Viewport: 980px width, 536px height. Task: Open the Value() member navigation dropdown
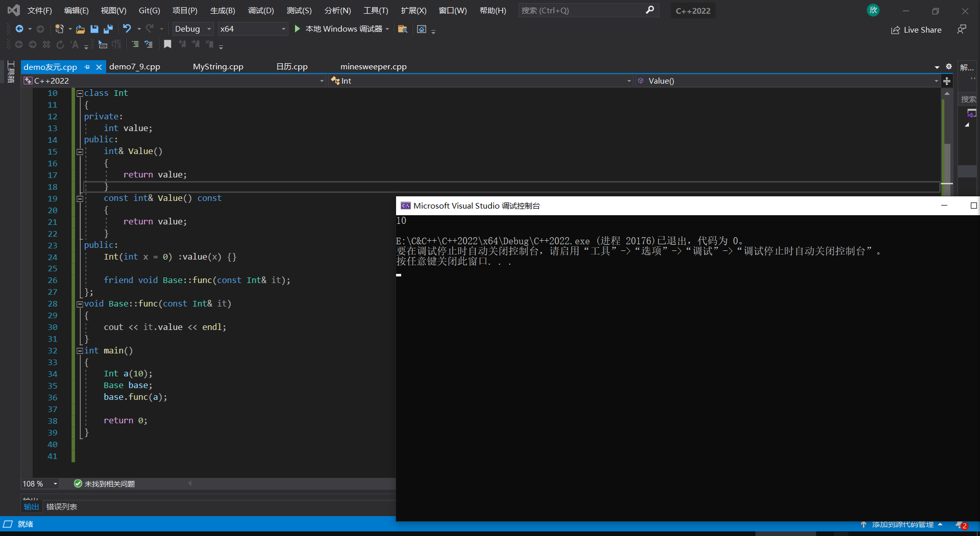788,81
